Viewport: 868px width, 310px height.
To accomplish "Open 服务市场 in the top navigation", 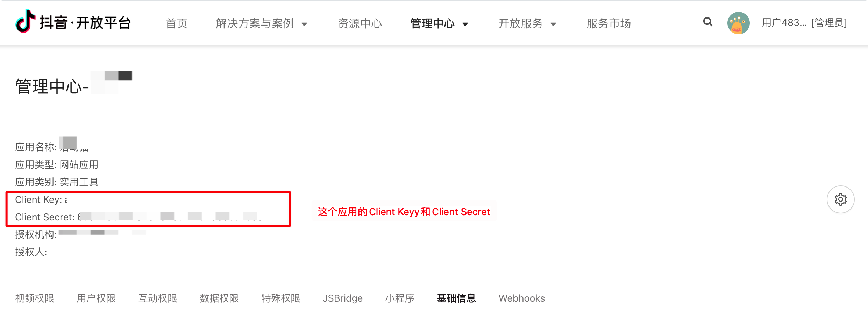I will pos(609,23).
